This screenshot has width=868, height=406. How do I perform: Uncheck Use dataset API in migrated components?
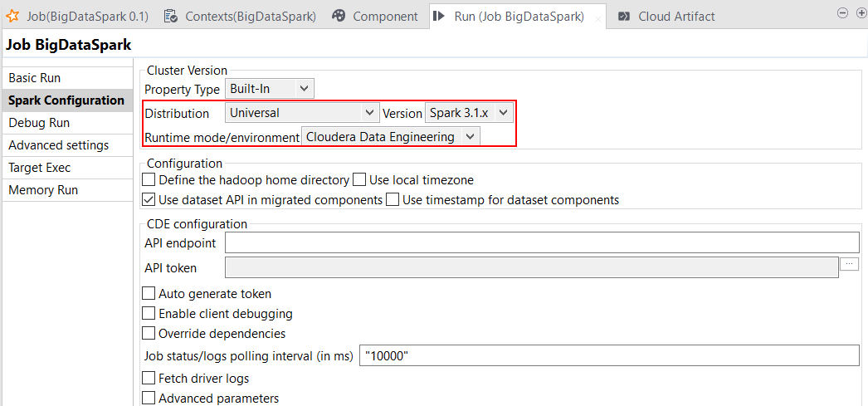[x=149, y=199]
